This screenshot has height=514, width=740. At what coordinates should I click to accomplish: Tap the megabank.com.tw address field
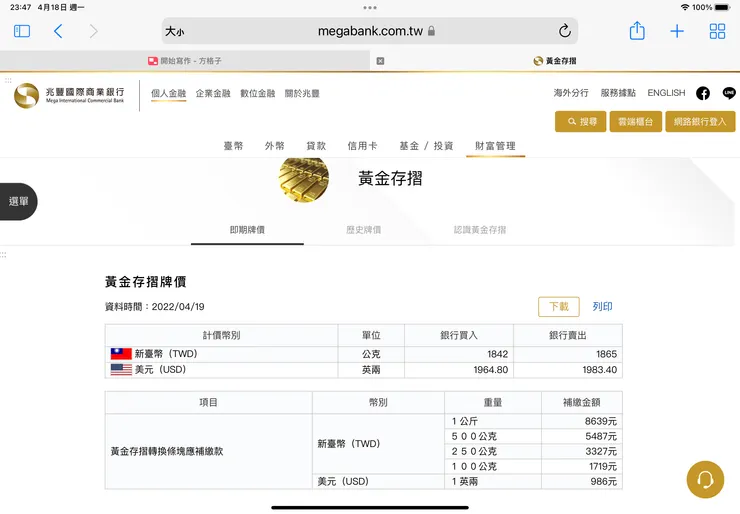click(370, 31)
